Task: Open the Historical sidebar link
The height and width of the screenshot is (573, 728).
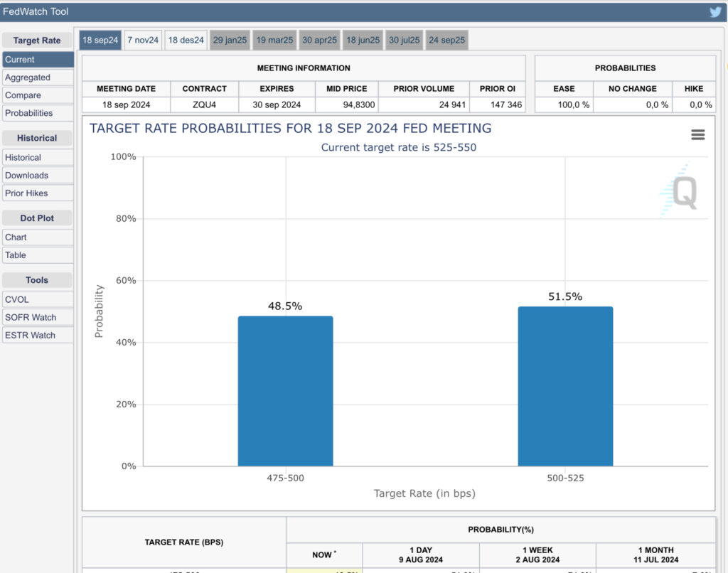Action: click(x=38, y=157)
